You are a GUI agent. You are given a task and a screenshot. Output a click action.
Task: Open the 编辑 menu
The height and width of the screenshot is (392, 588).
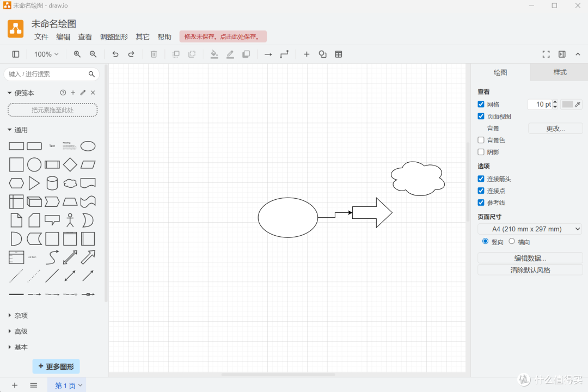[63, 37]
